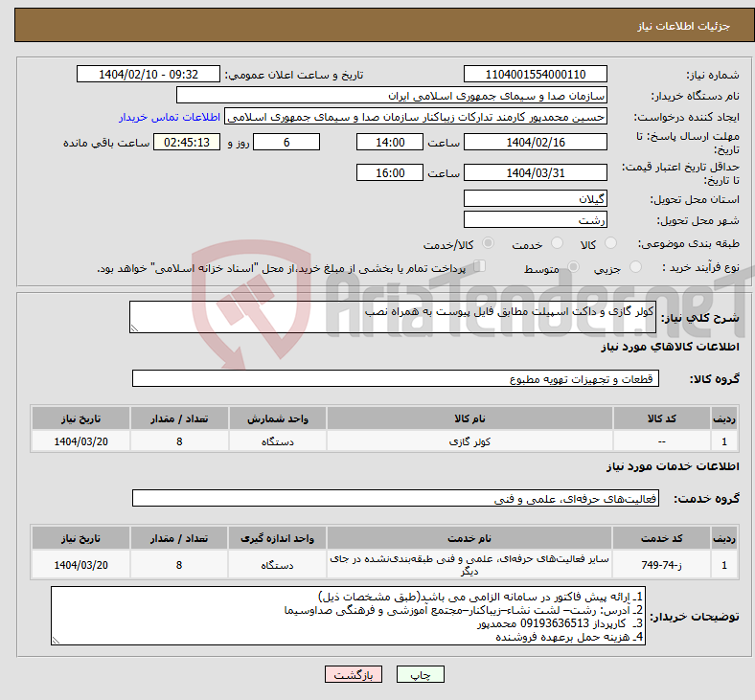This screenshot has height=700, width=755.
Task: Click the نام کالا column header
Action: pyautogui.click(x=469, y=418)
